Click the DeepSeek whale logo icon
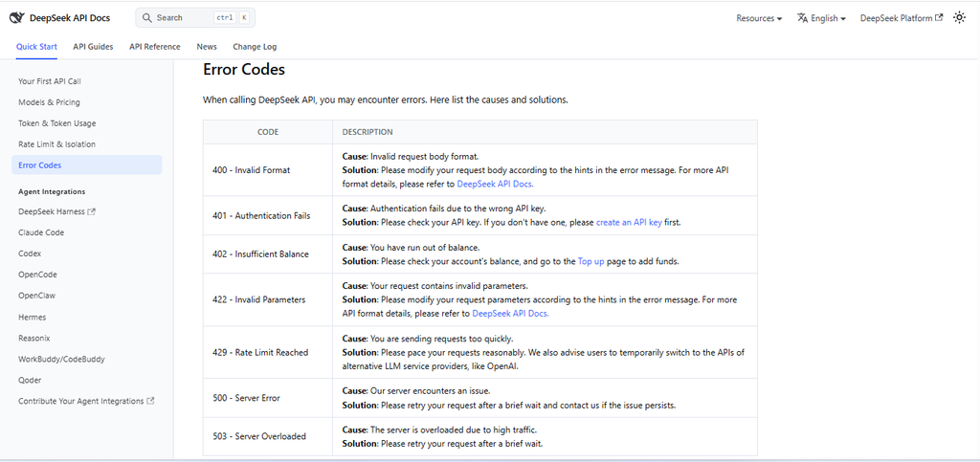This screenshot has width=980, height=462. coord(17,17)
